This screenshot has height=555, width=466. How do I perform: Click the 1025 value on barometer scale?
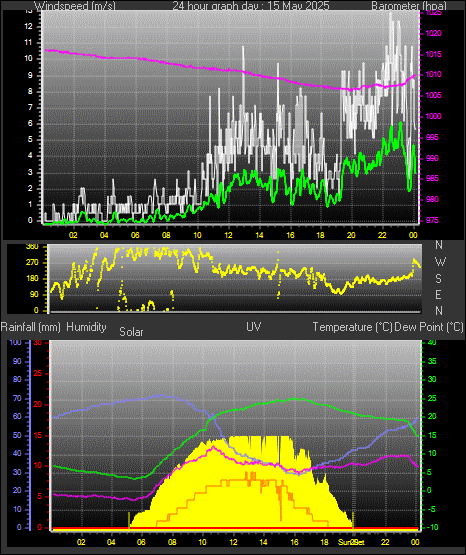(x=433, y=13)
